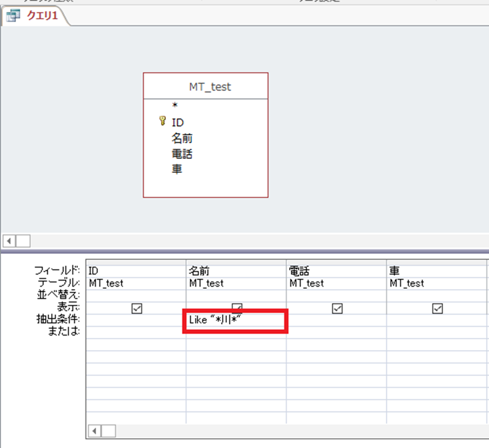This screenshot has height=448, width=489.
Task: Click the 抽出条件 cell under the 電話 column
Action: click(x=336, y=320)
